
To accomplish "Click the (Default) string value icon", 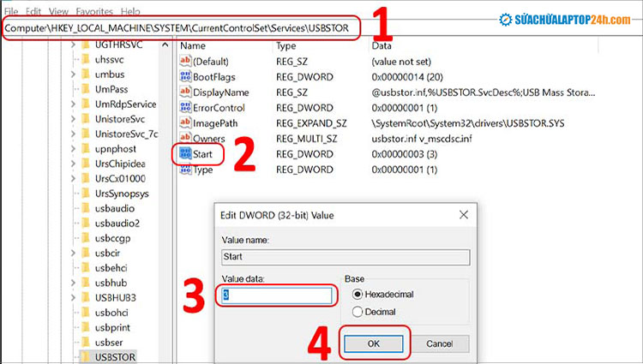I will 185,61.
